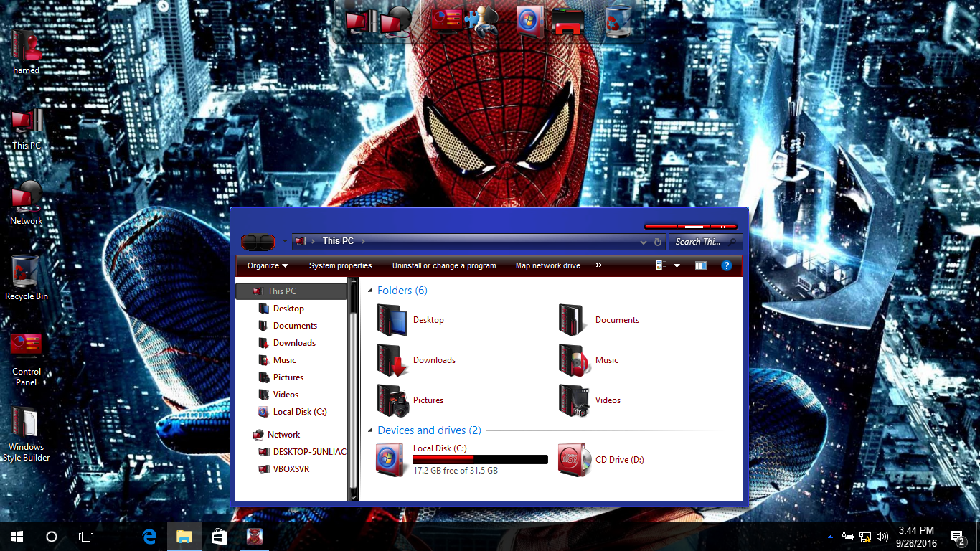The height and width of the screenshot is (551, 980).
Task: Click the Recycle Bin in top dock
Action: tap(617, 20)
